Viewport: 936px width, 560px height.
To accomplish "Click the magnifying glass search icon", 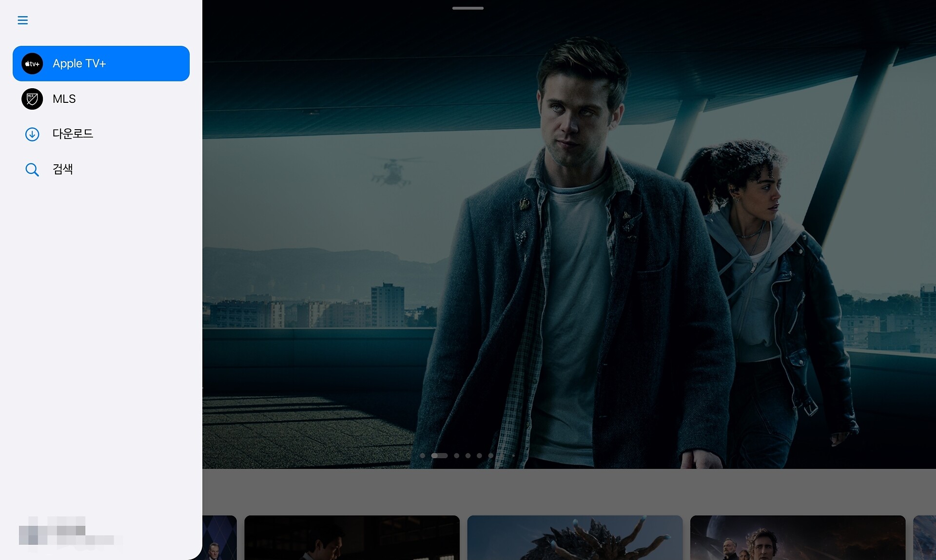I will [x=32, y=170].
